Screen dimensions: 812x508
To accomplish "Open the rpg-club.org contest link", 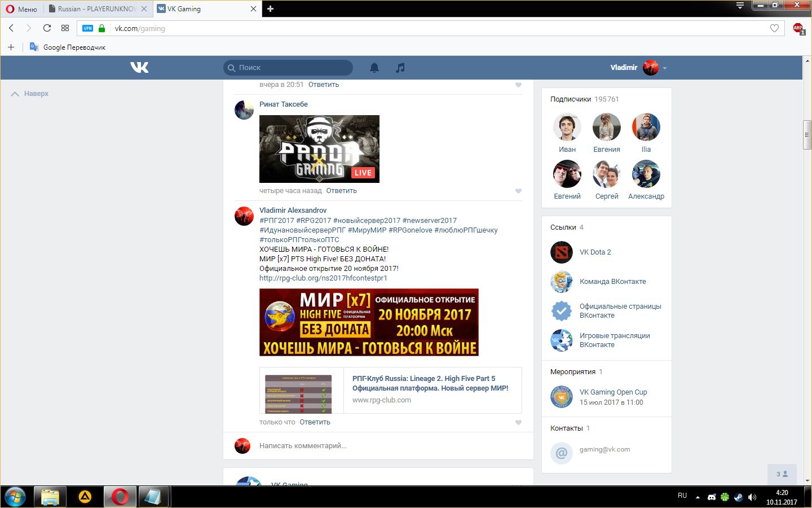I will 323,278.
